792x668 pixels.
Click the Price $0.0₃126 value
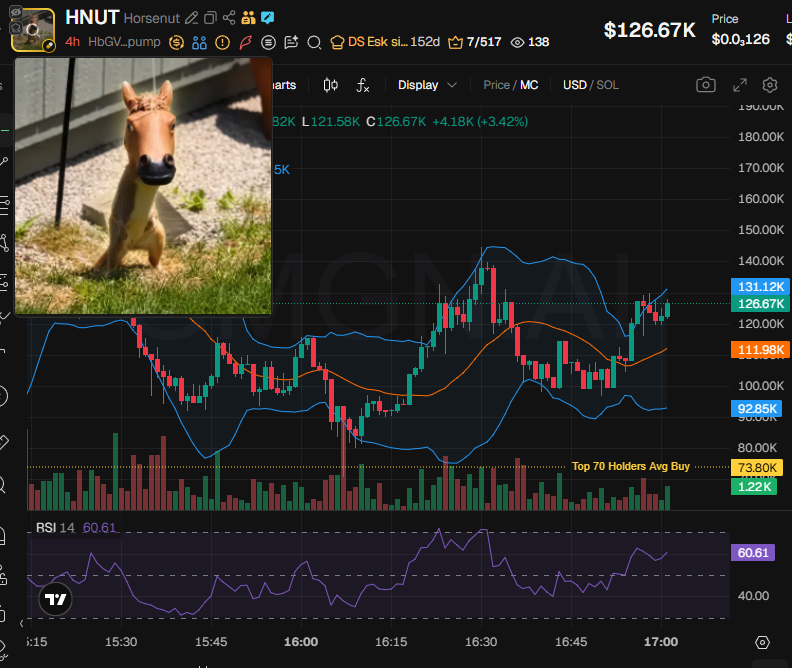click(740, 39)
